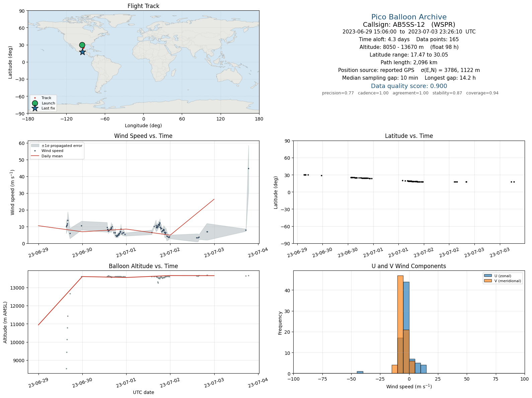The image size is (532, 398).
Task: Click the blue U (zonal) legend swatch
Action: (x=488, y=276)
